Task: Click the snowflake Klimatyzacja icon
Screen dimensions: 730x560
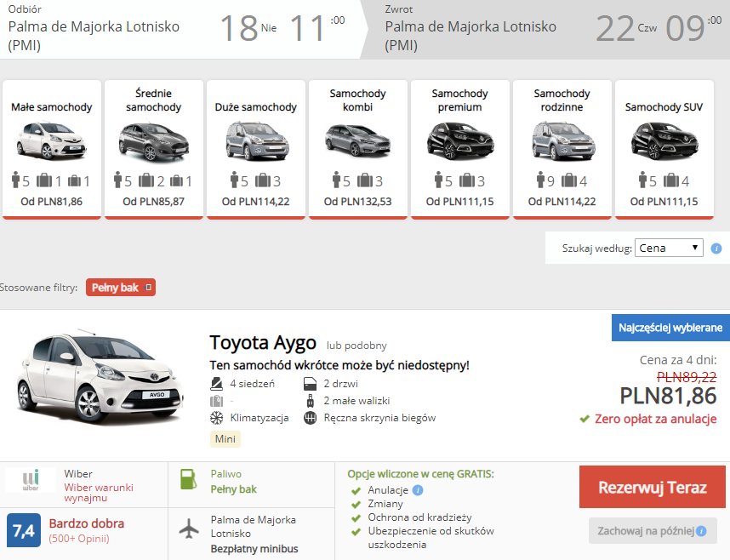Action: pos(216,418)
